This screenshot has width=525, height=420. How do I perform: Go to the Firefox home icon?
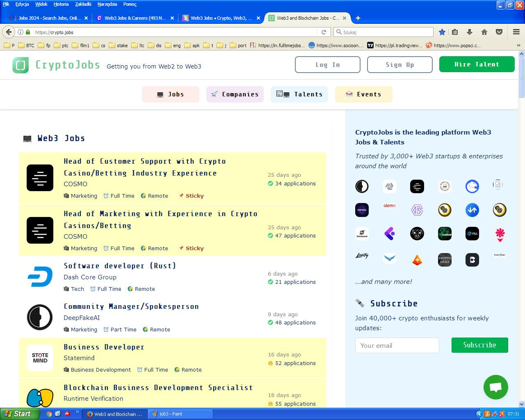coord(484,32)
